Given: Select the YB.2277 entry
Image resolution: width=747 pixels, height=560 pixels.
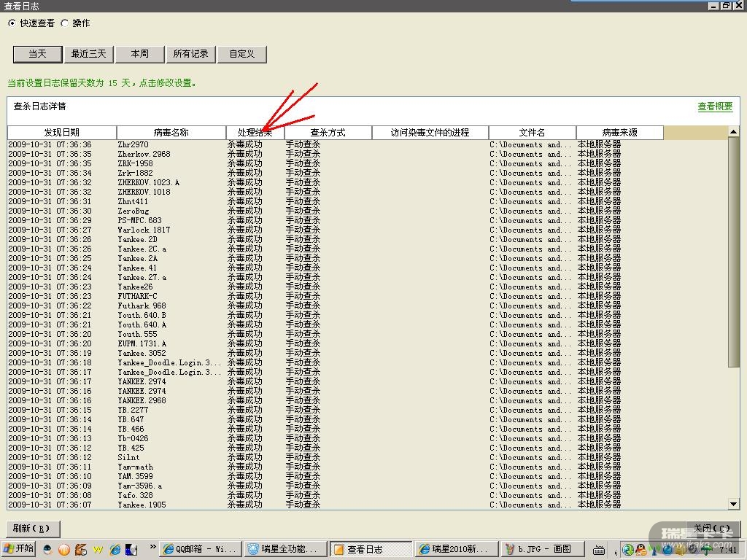Looking at the screenshot, I should coord(336,410).
